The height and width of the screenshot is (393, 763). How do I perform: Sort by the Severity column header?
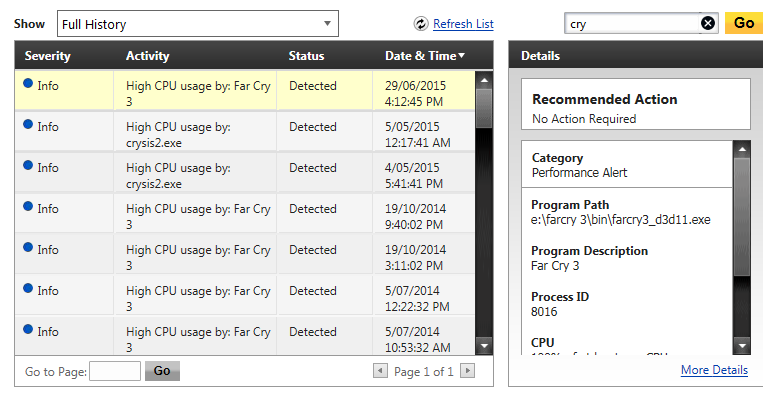click(x=48, y=56)
